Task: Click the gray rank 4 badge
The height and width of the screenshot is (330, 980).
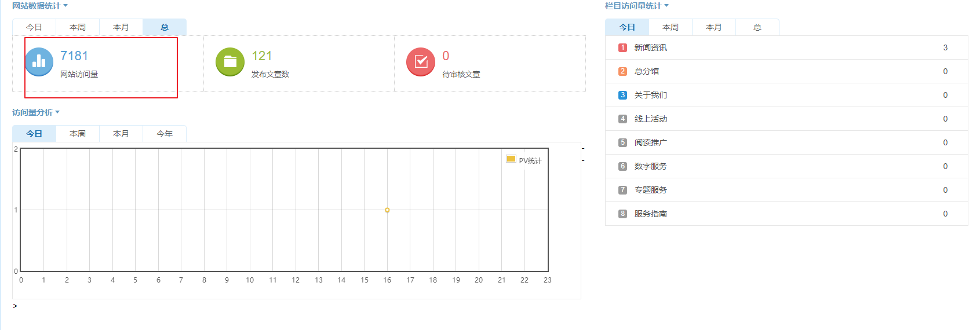Action: click(622, 119)
